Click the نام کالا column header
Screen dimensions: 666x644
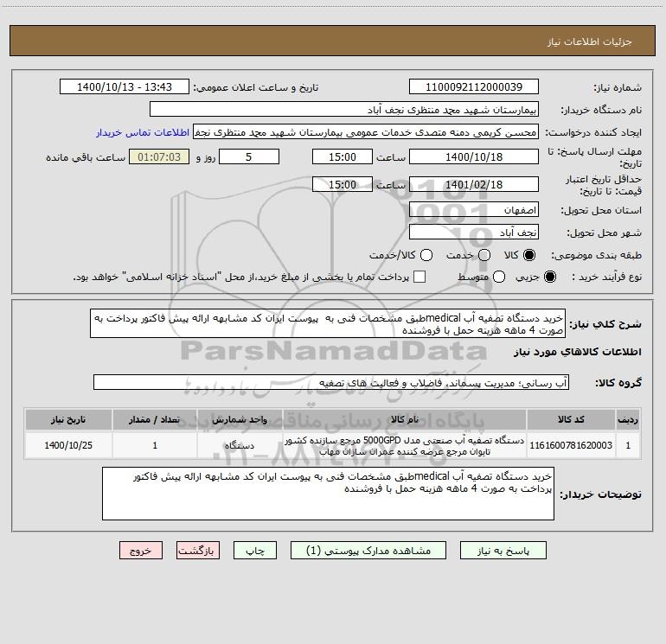point(405,419)
